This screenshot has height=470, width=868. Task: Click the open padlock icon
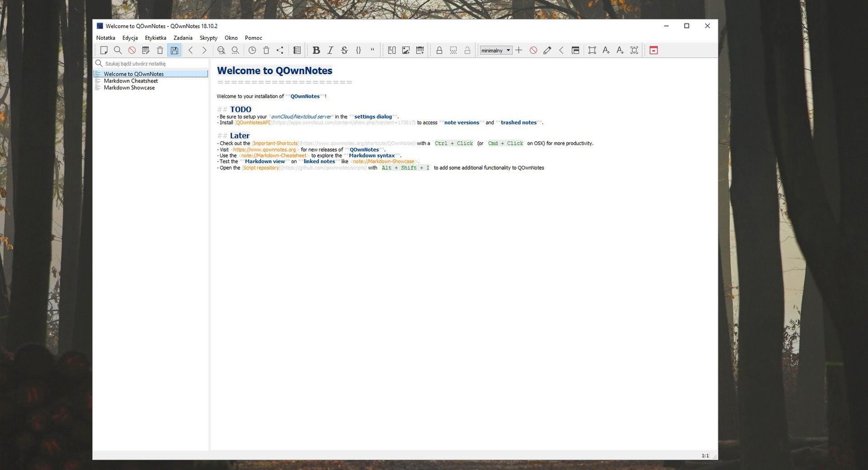pos(467,50)
